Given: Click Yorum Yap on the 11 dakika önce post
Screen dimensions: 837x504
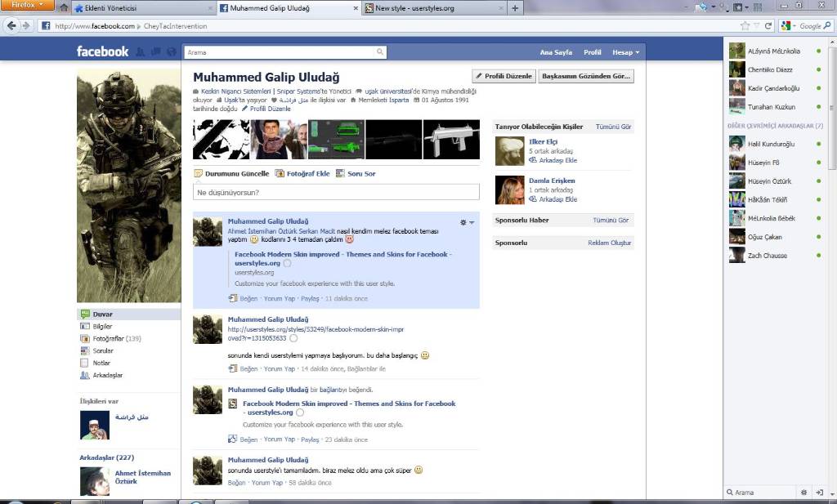Looking at the screenshot, I should click(280, 299).
